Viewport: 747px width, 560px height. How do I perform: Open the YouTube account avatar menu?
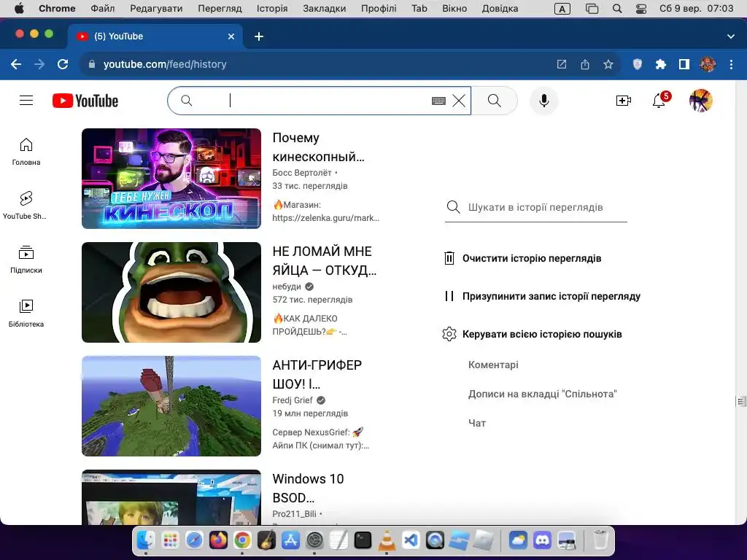click(x=701, y=101)
